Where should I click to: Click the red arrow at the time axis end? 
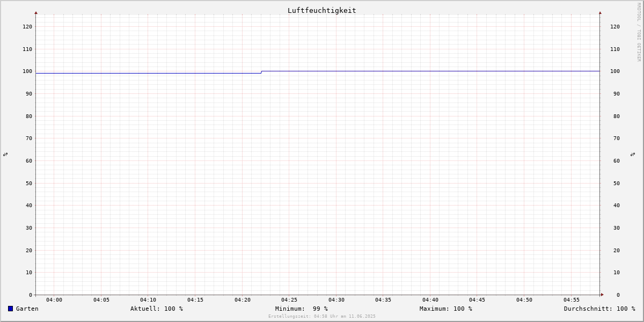602,295
